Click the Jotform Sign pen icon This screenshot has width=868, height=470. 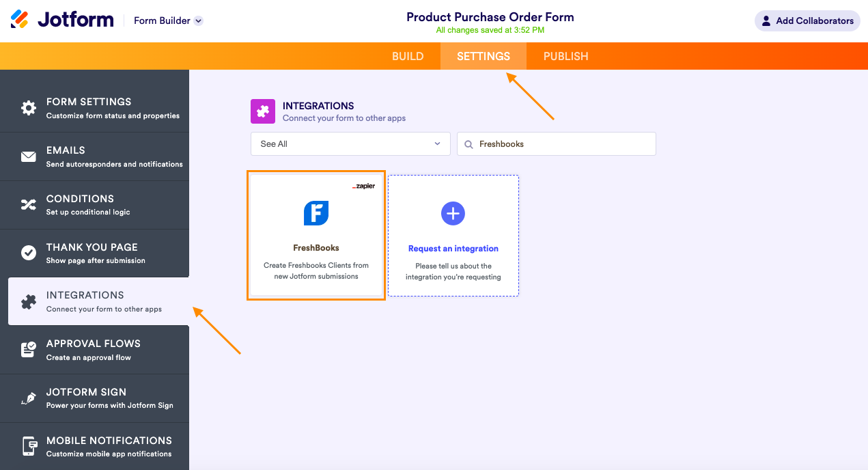(x=28, y=398)
